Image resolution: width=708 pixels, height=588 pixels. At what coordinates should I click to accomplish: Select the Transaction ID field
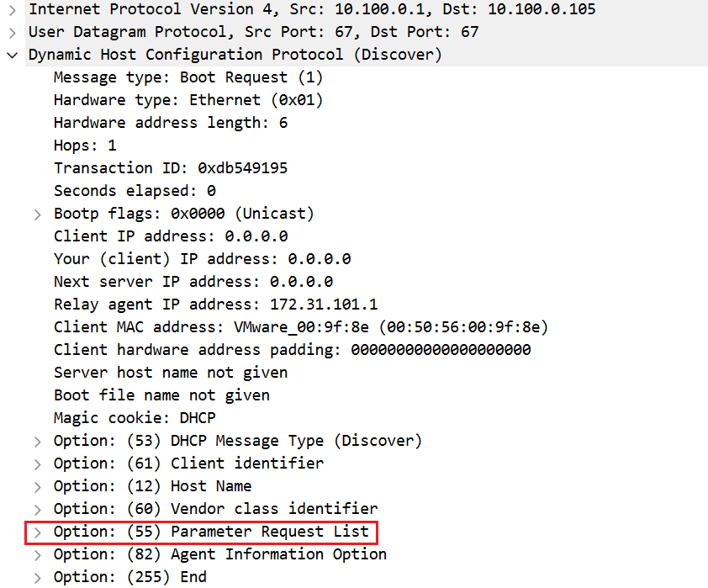click(x=170, y=168)
